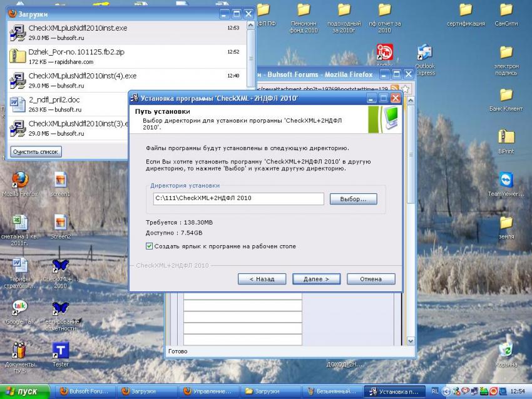Click the bookmark star in Firefox address bar
This screenshot has height=399, width=532.
(405, 89)
